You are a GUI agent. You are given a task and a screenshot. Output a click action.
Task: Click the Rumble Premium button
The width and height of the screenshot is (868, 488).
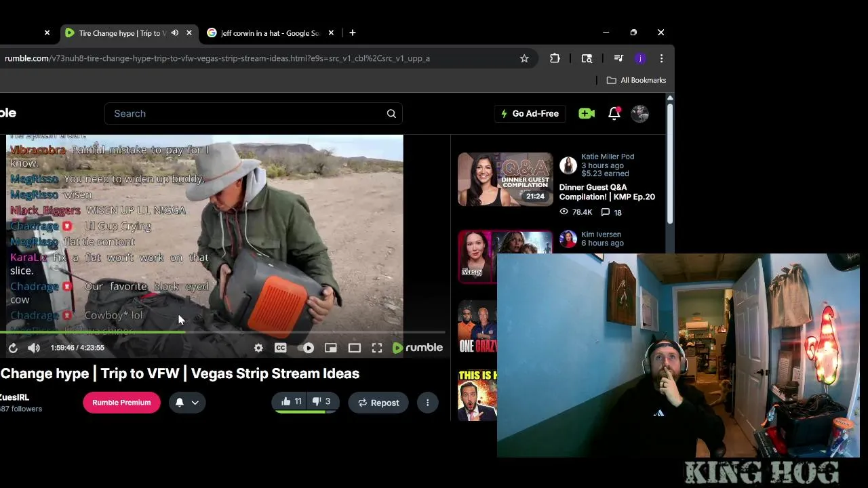click(121, 403)
